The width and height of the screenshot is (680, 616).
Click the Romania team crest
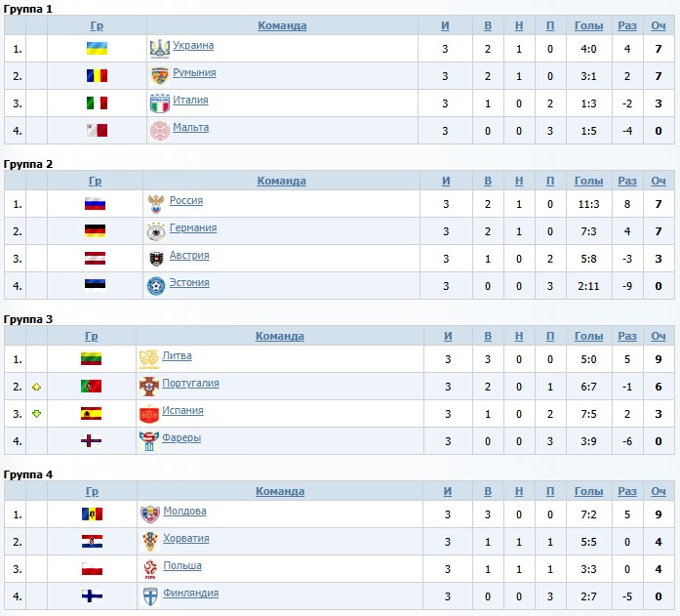click(159, 75)
